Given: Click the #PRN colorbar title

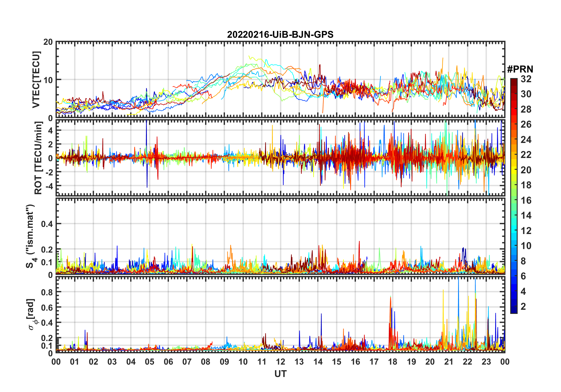Looking at the screenshot, I should [x=520, y=69].
